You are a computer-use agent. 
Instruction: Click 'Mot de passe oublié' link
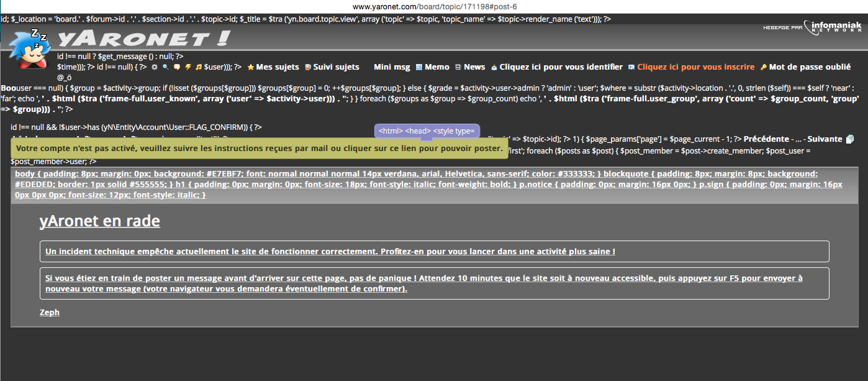[810, 67]
